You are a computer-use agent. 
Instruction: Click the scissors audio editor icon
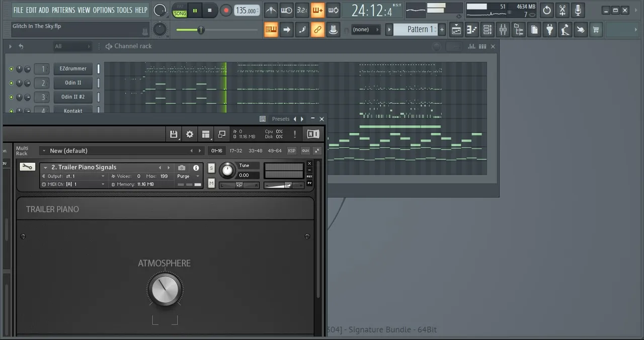[x=562, y=10]
